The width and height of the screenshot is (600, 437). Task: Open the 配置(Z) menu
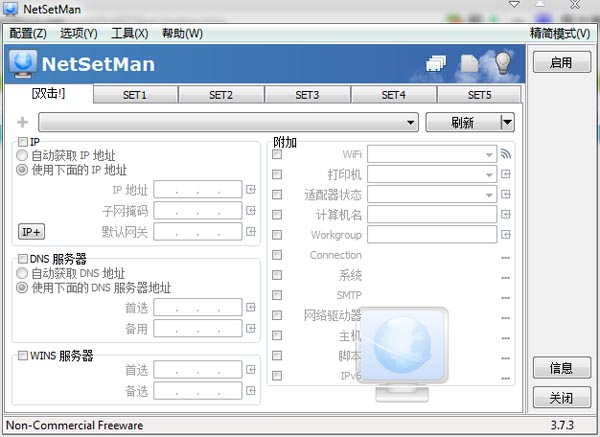click(28, 34)
